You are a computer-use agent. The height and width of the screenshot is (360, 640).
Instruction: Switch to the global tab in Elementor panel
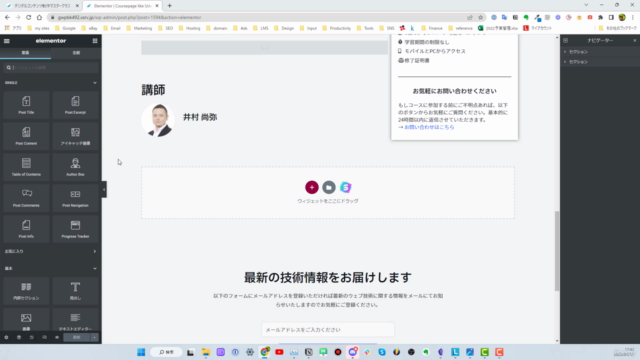click(x=76, y=53)
